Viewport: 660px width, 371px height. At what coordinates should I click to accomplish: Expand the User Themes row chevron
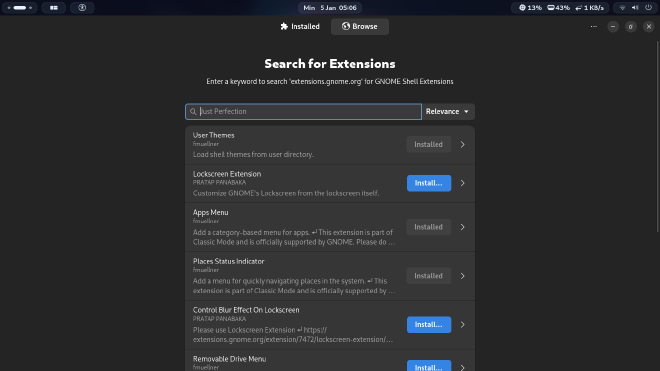point(462,144)
